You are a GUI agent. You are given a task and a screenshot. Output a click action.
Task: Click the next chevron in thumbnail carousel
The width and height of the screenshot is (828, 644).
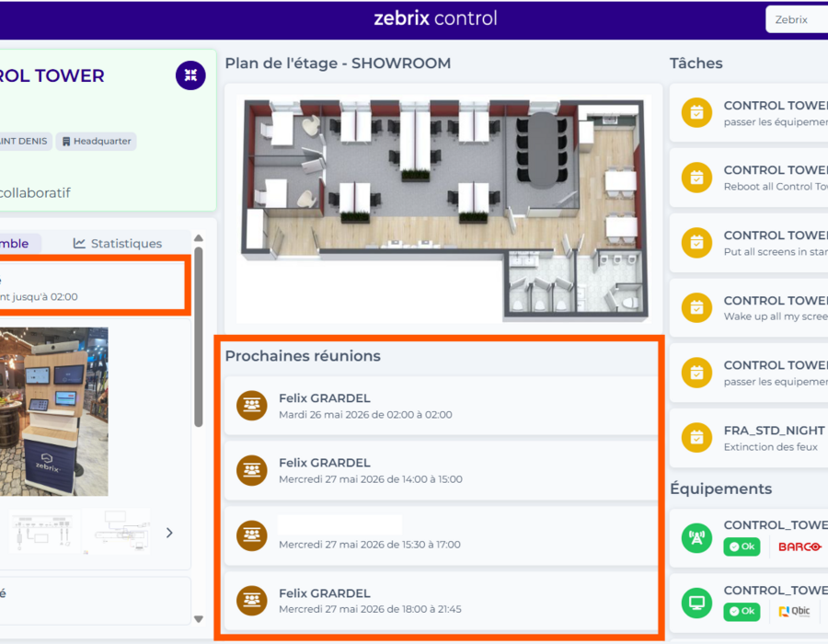pos(169,533)
